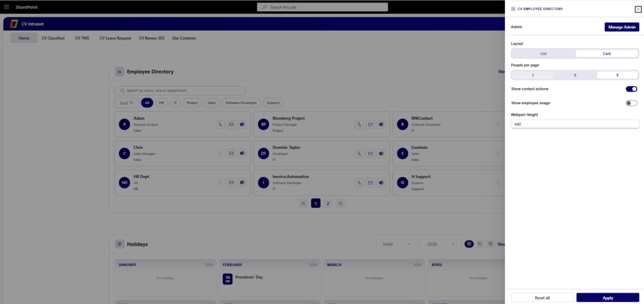Open Teams chat with Blomberg Project
The height and width of the screenshot is (304, 644).
click(x=381, y=124)
